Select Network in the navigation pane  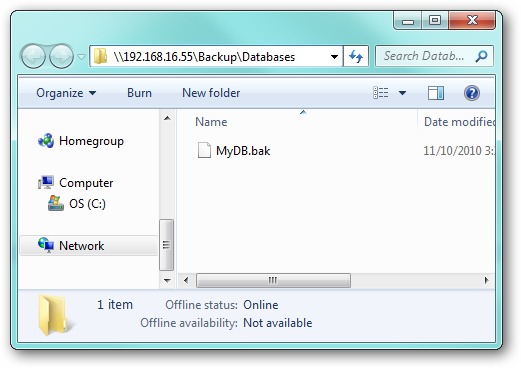[82, 246]
